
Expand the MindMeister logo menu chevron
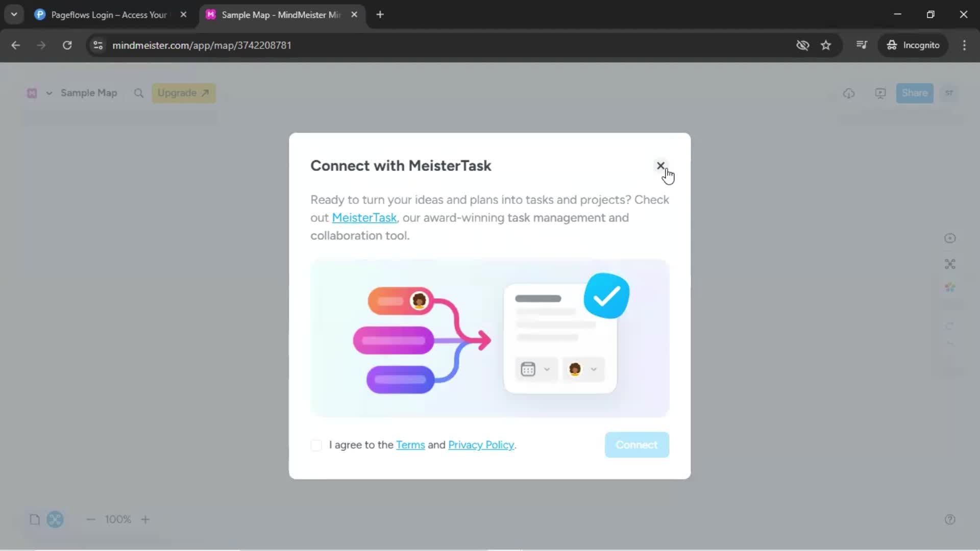tap(49, 93)
